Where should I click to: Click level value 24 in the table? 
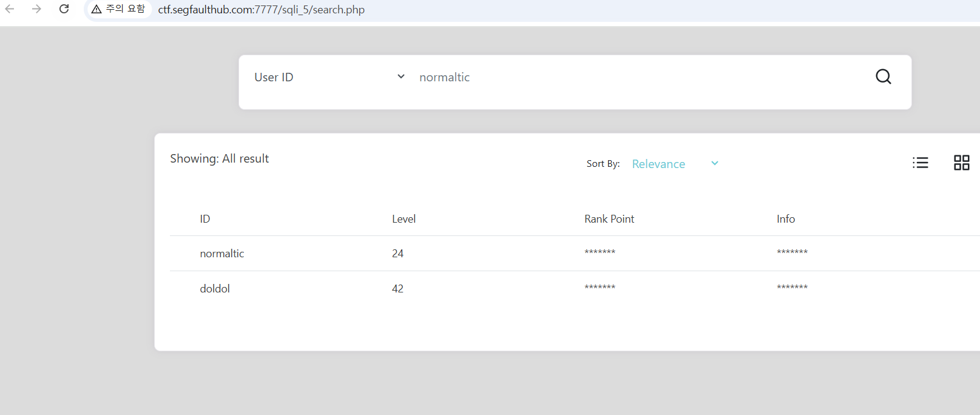coord(397,254)
